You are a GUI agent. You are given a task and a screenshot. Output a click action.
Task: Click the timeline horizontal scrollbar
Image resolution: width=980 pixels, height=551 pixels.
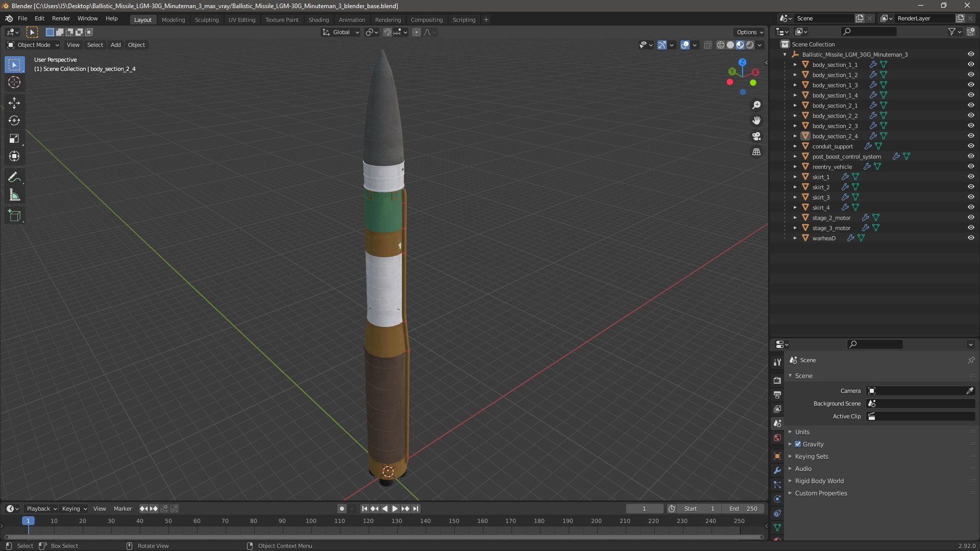coord(384,537)
